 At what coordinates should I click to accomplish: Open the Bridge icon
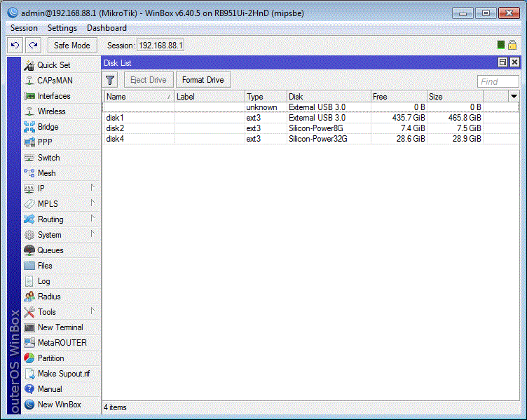click(29, 127)
